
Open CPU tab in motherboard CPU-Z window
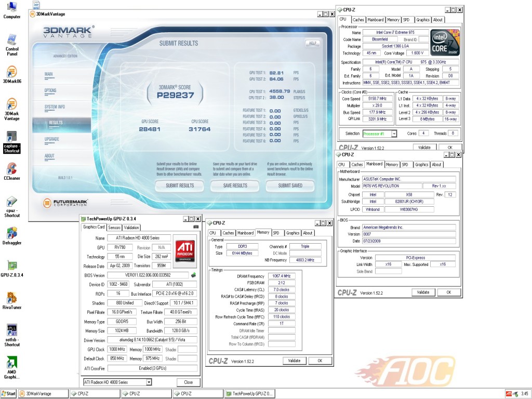[341, 165]
